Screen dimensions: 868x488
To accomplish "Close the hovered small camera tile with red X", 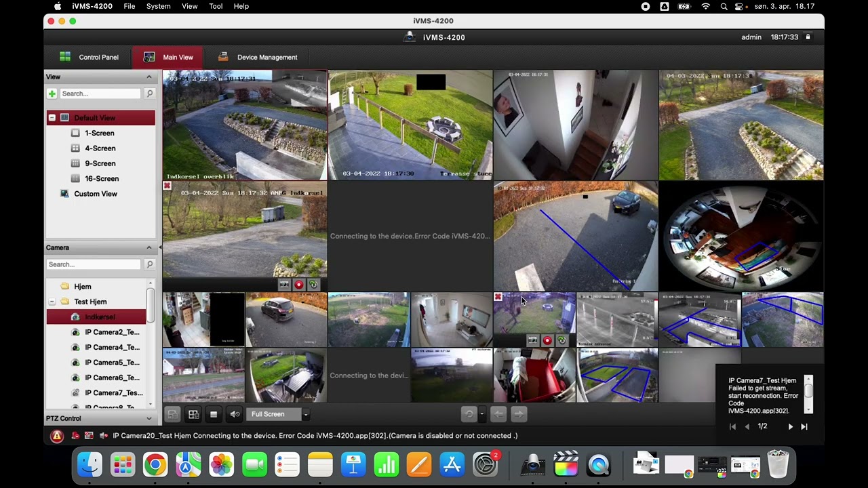I will pyautogui.click(x=498, y=297).
